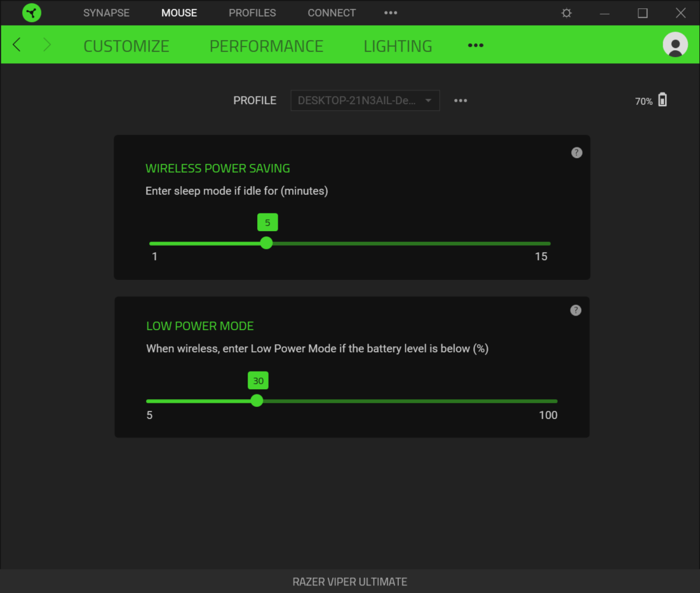The width and height of the screenshot is (700, 593).
Task: Go forward with the right arrow
Action: 47,44
